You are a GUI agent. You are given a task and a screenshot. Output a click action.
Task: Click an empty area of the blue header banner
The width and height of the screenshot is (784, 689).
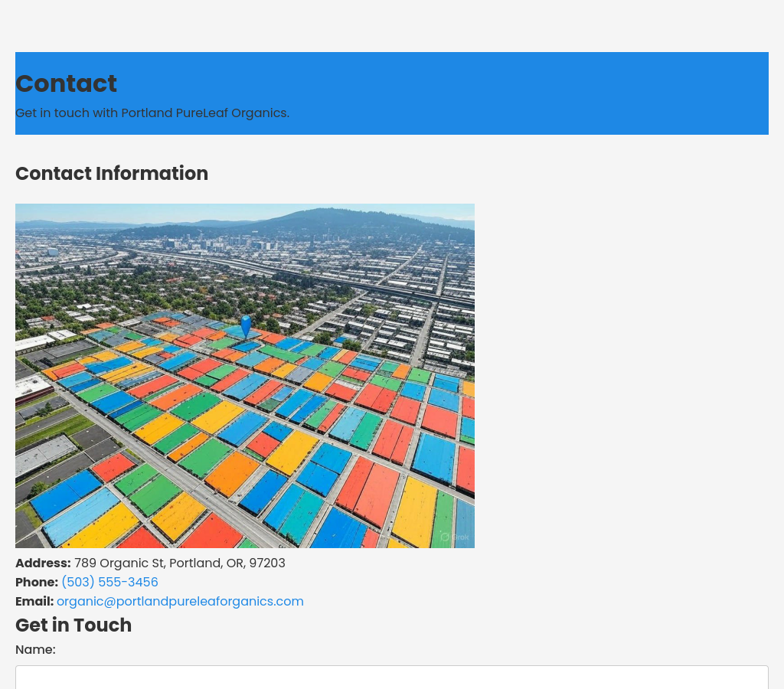coord(536,92)
